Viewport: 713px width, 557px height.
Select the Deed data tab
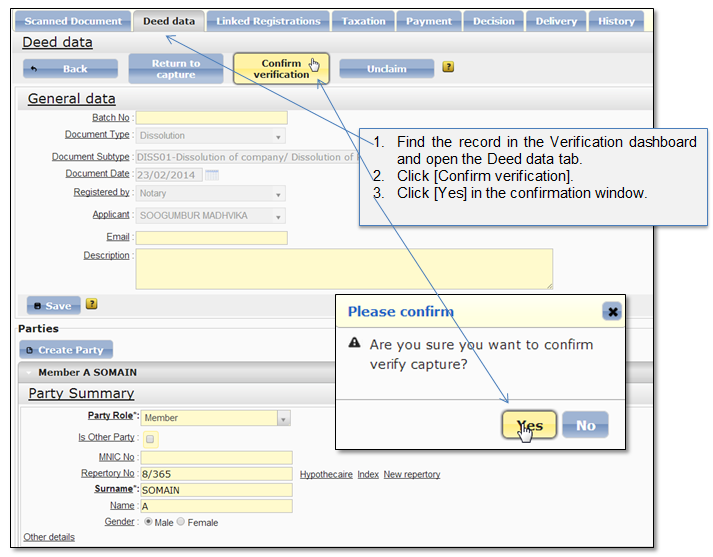coord(169,21)
